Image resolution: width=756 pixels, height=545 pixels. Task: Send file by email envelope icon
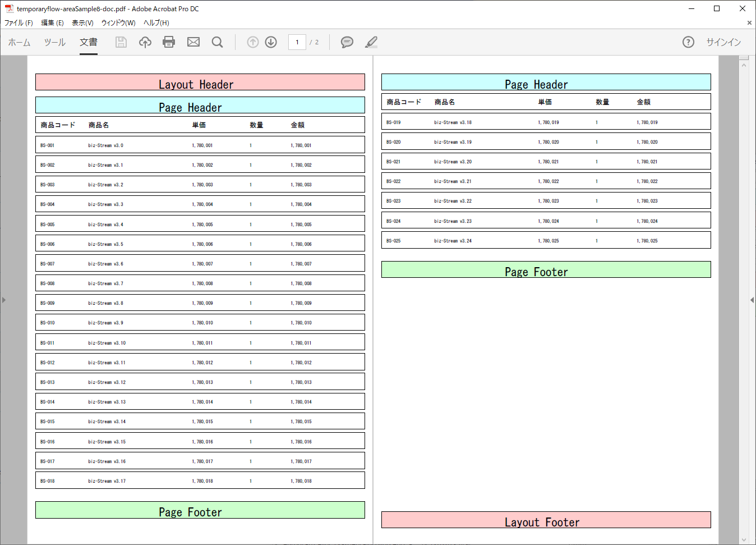pos(193,42)
